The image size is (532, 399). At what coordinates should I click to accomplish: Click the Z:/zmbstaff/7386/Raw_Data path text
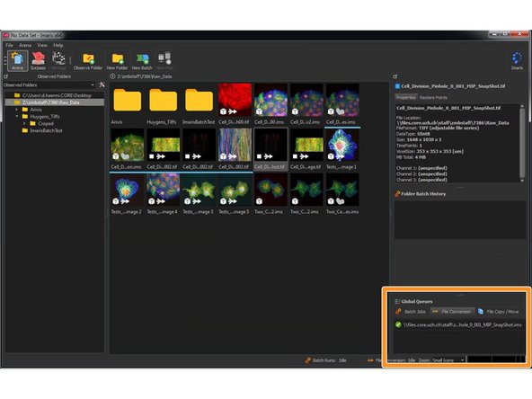pos(144,76)
